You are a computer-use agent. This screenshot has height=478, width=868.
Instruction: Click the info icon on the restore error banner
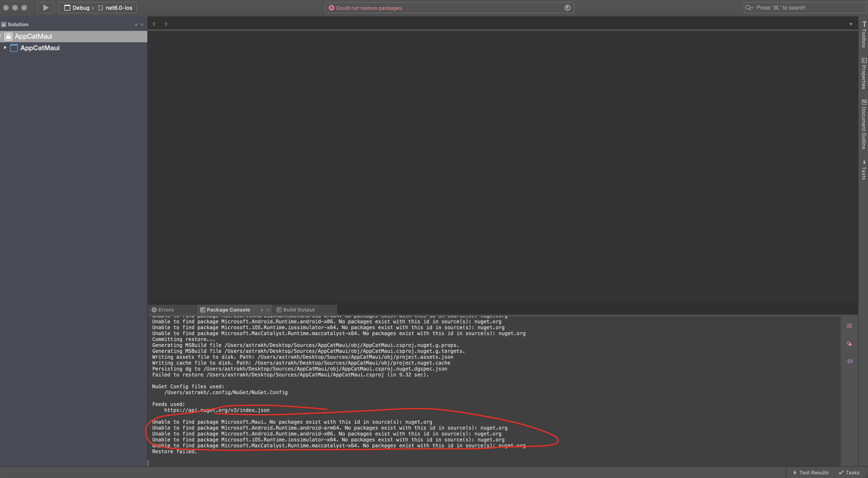point(567,7)
